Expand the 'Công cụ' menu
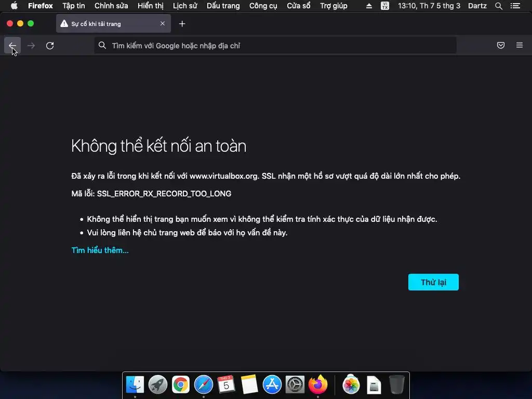532x399 pixels. point(263,6)
